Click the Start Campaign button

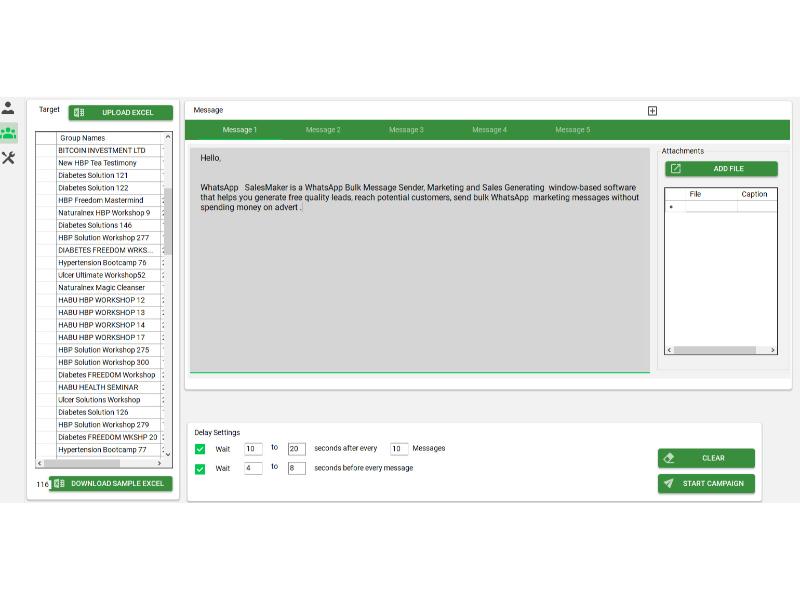click(706, 483)
